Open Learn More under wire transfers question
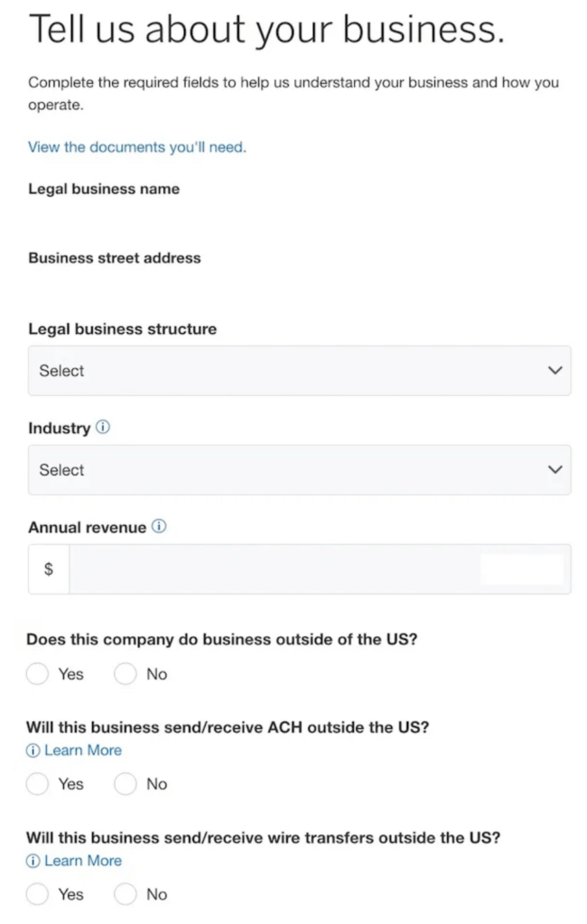The width and height of the screenshot is (587, 924). pyautogui.click(x=83, y=861)
